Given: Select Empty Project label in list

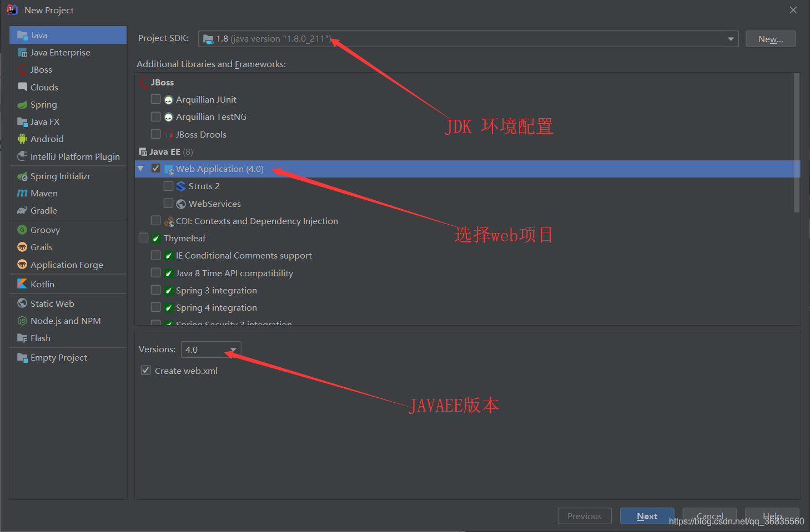Looking at the screenshot, I should [59, 358].
